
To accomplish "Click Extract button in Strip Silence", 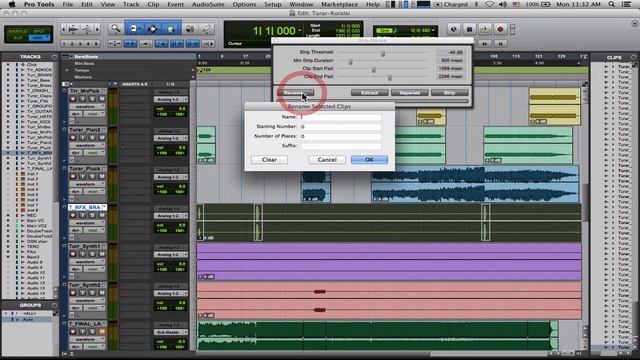I will pos(369,93).
